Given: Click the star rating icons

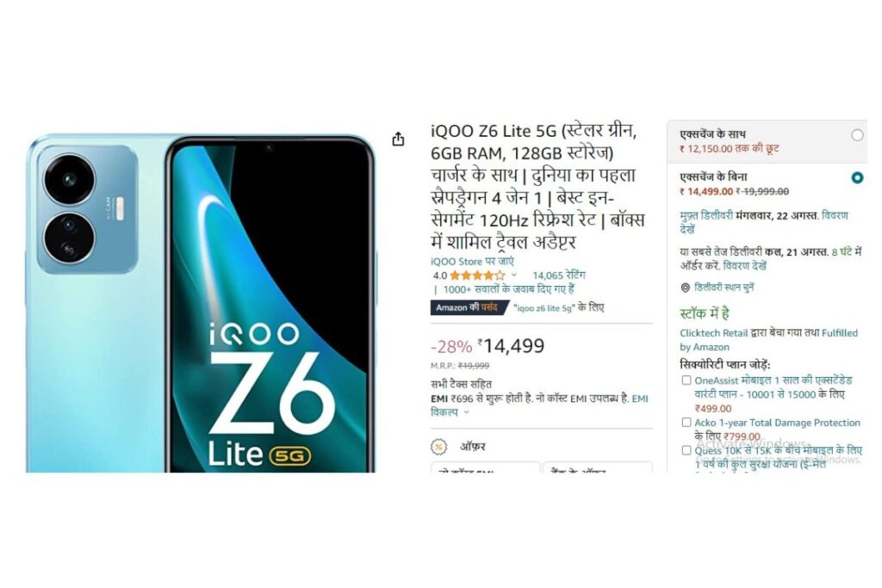Looking at the screenshot, I should pos(477,275).
